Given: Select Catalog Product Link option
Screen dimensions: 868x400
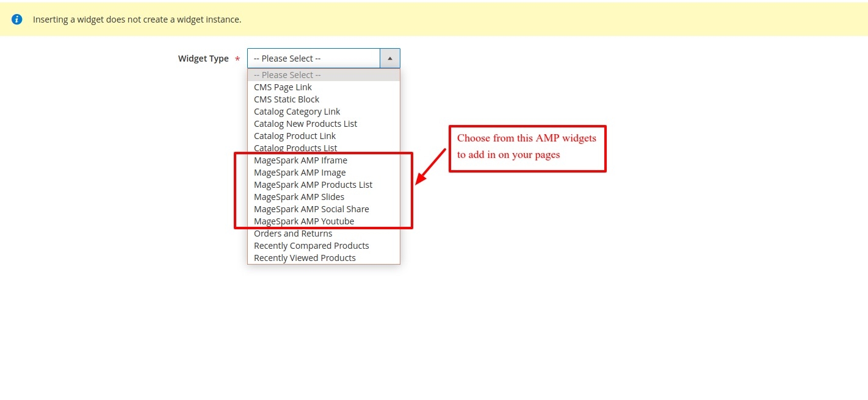Looking at the screenshot, I should pos(324,136).
